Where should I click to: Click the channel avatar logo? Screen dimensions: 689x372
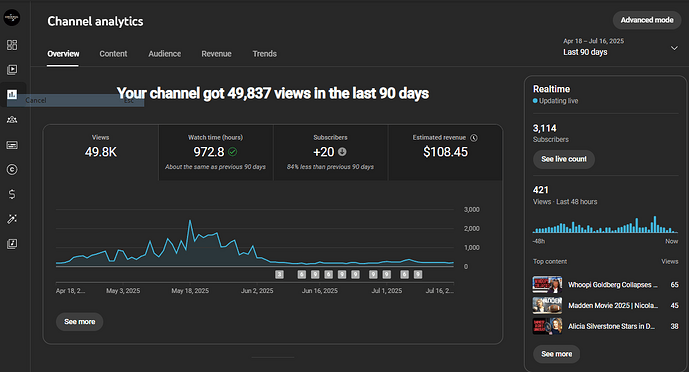12,18
